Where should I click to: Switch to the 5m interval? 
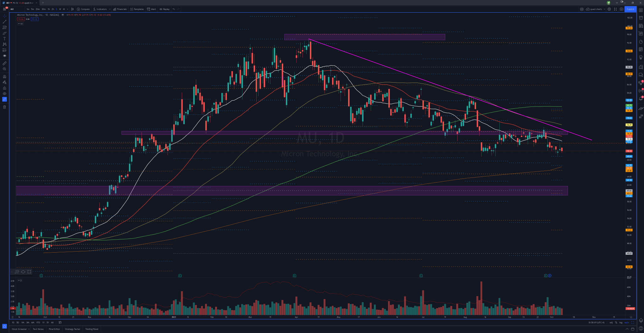pos(32,9)
